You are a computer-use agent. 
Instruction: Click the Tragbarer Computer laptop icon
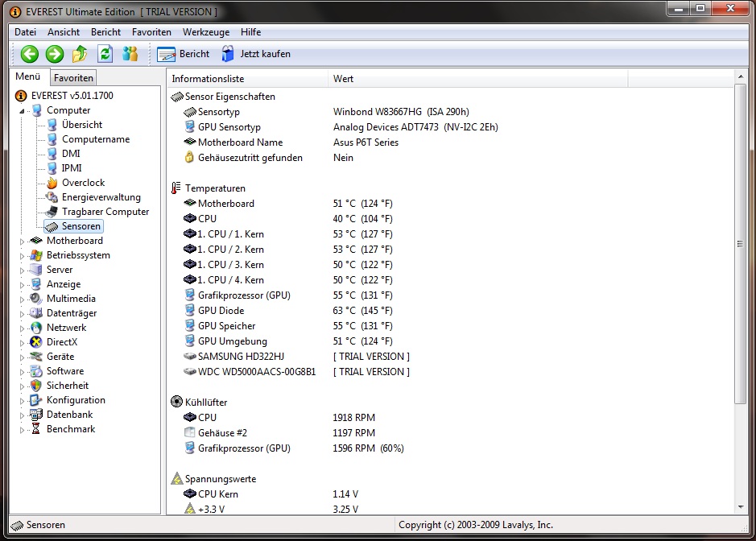[52, 212]
